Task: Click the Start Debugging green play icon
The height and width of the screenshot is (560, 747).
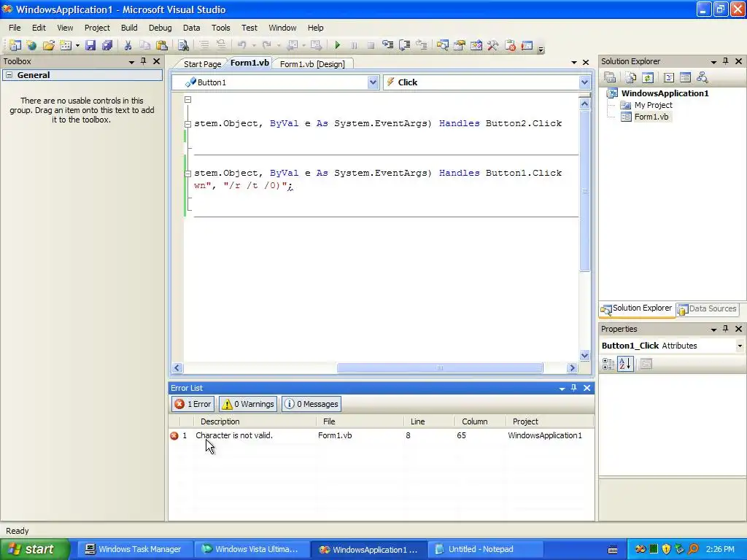Action: coord(337,45)
